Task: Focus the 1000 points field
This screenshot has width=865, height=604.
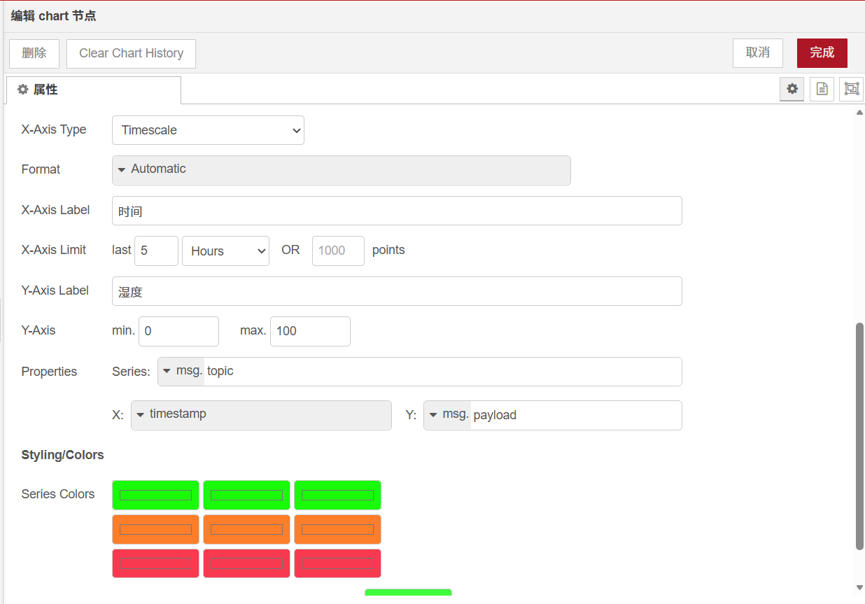Action: click(x=338, y=251)
